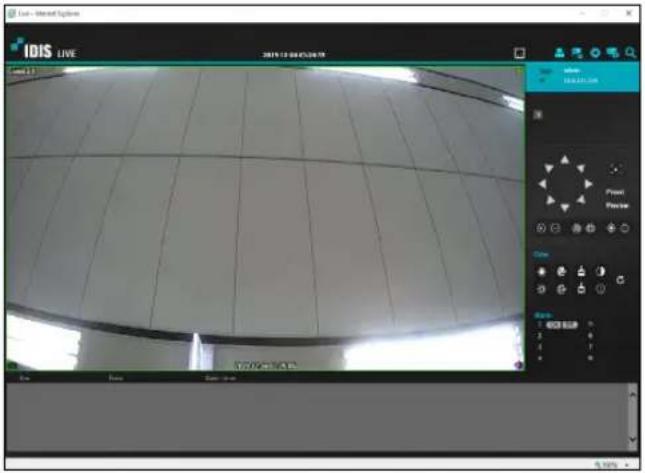
Task: Click the Preview label under Preset
Action: click(617, 205)
